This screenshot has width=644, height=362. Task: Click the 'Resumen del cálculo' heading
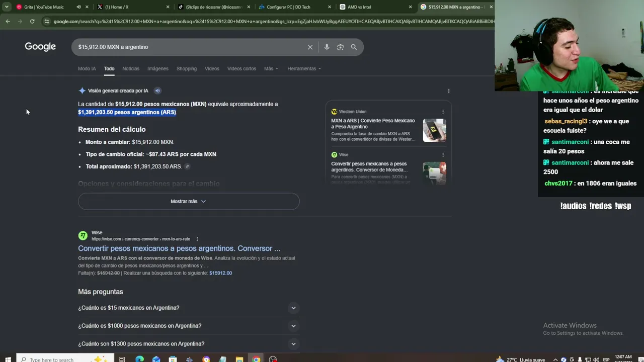[x=112, y=129]
